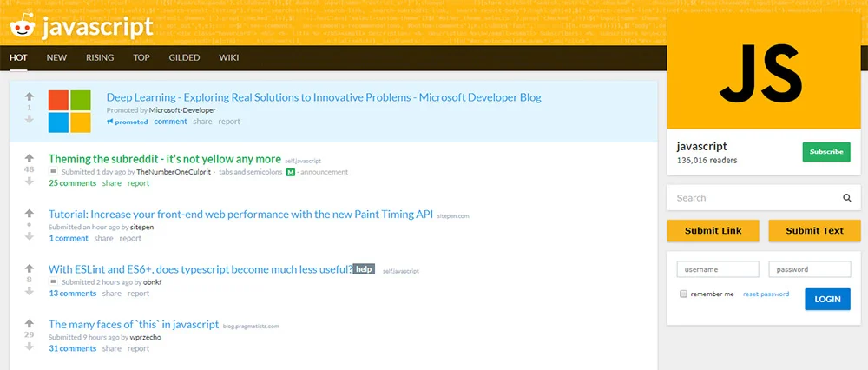This screenshot has height=370, width=868.
Task: Downvote 'Theming the subreddit' post
Action: 30,181
